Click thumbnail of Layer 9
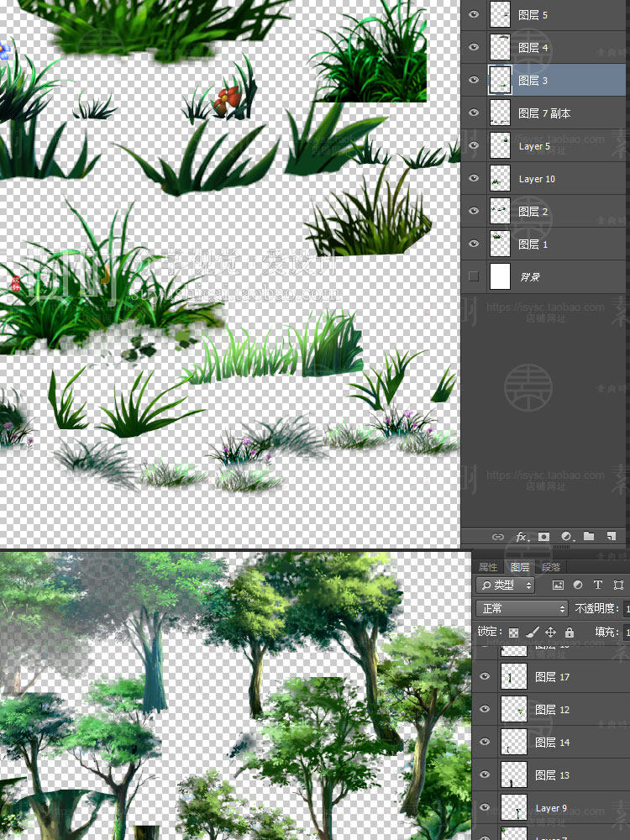 pyautogui.click(x=513, y=806)
